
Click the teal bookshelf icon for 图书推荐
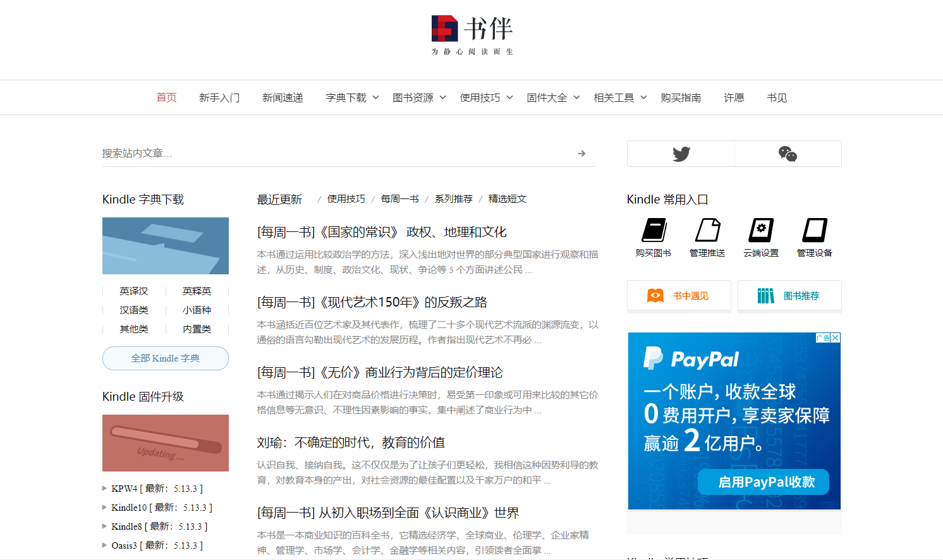(767, 295)
